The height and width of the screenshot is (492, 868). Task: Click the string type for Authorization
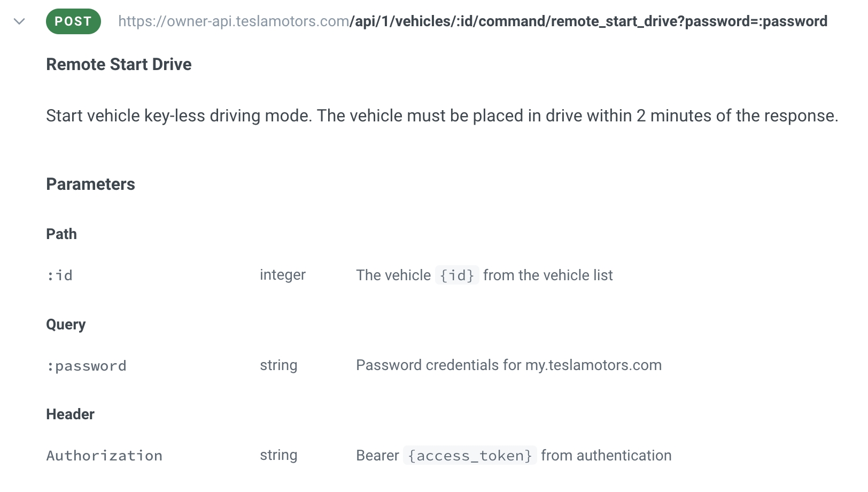click(x=278, y=455)
